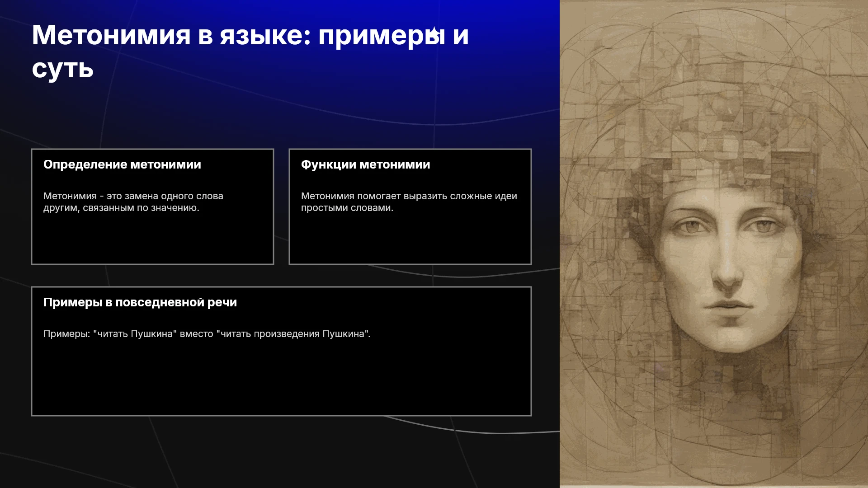Click empty space inside the examples card
Screen dimensions: 868x488
[x=281, y=380]
